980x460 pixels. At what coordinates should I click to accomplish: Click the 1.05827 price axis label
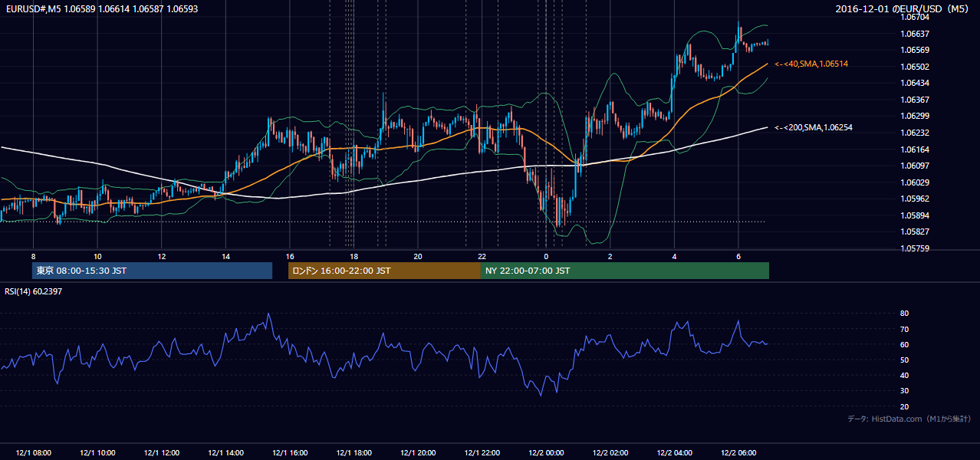916,232
